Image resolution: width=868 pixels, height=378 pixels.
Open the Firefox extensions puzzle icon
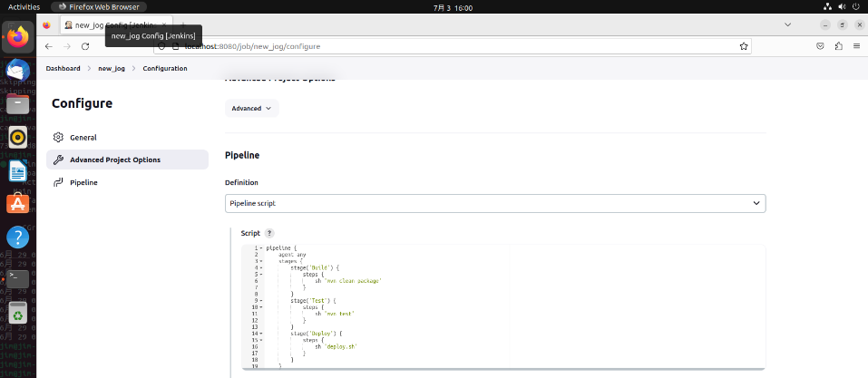tap(839, 46)
